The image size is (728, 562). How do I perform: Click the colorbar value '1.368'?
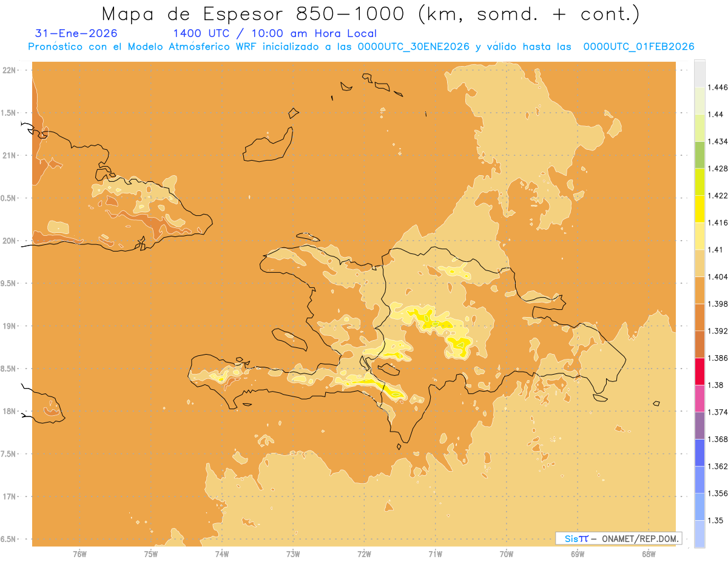[718, 439]
